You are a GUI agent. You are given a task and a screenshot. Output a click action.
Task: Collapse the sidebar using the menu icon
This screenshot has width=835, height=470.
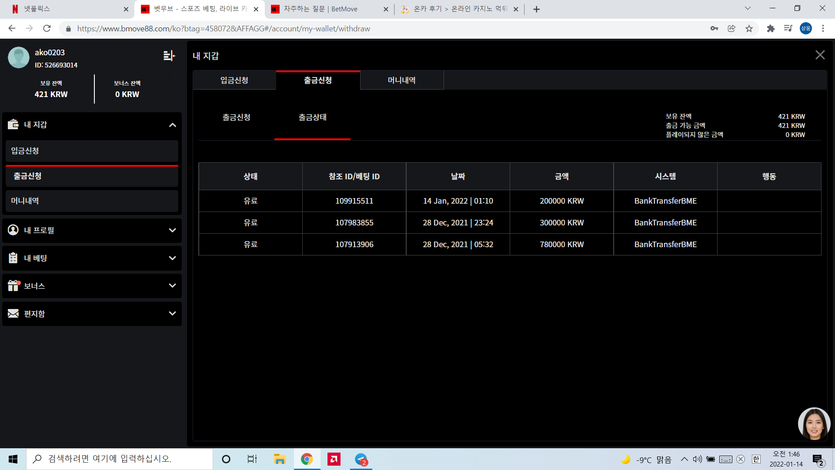[x=169, y=55]
